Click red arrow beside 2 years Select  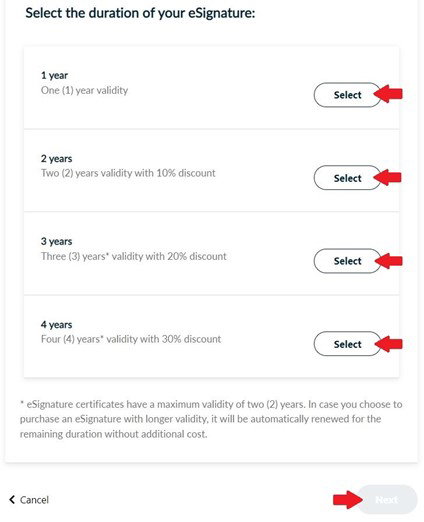click(x=387, y=177)
